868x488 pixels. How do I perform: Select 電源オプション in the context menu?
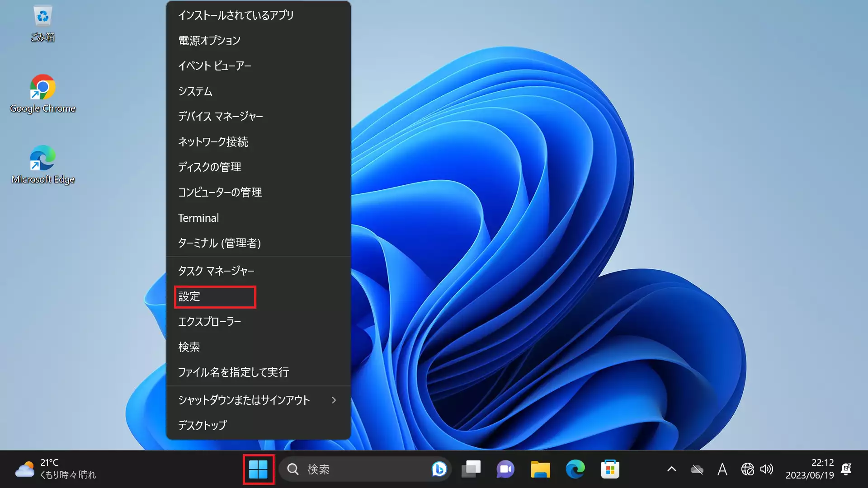point(259,41)
